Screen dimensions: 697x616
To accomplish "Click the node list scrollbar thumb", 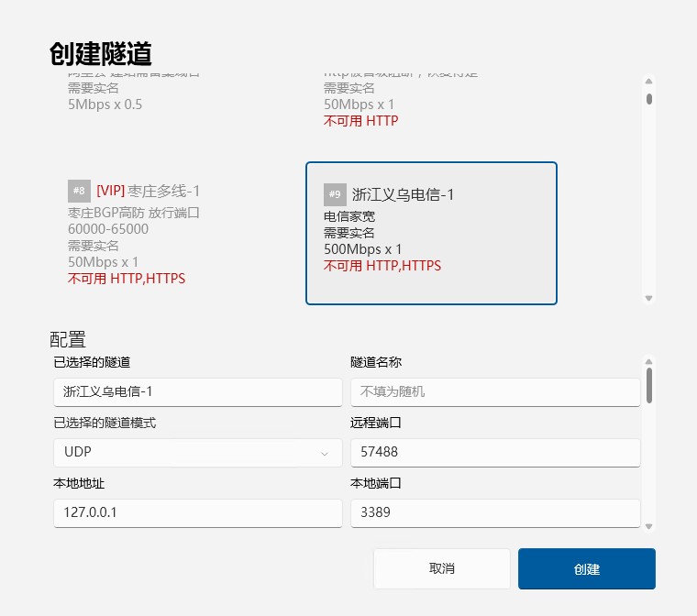I will [x=649, y=99].
